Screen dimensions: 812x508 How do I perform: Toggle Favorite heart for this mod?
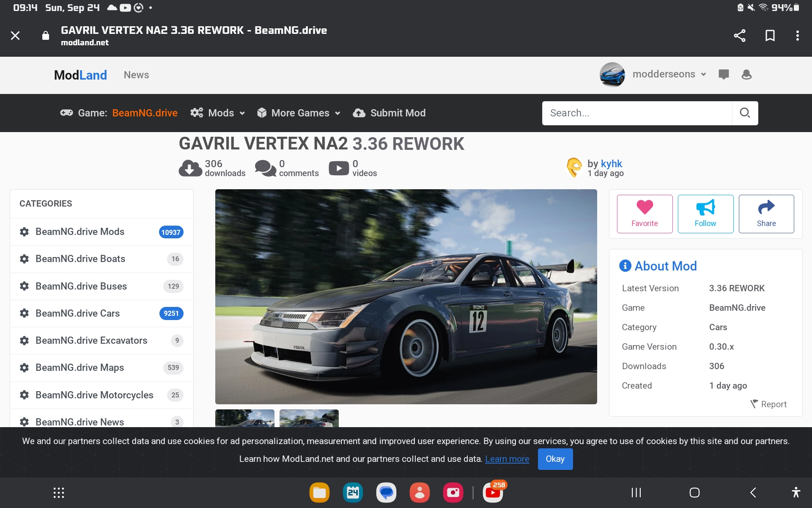(x=645, y=214)
